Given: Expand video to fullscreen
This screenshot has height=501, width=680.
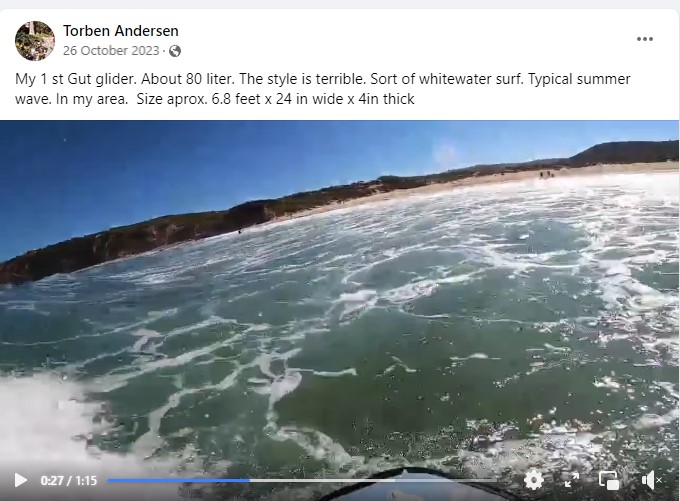Looking at the screenshot, I should point(572,480).
